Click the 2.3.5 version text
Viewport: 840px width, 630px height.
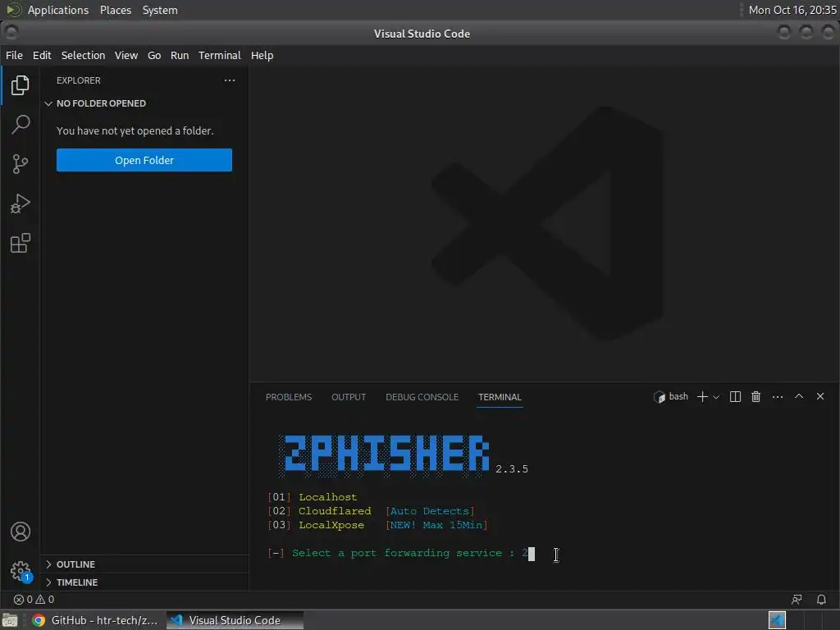[x=512, y=469]
